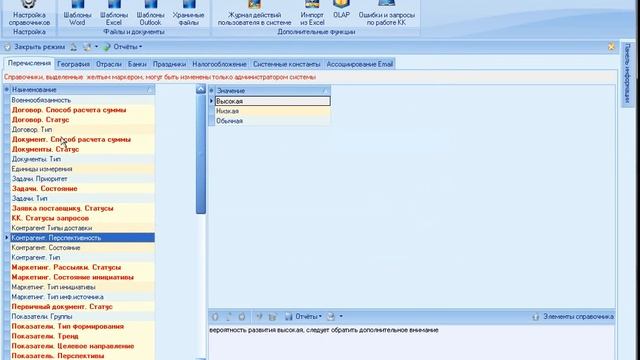640x360 pixels.
Task: Select the Первичный документ. Статус row
Action: (82, 307)
